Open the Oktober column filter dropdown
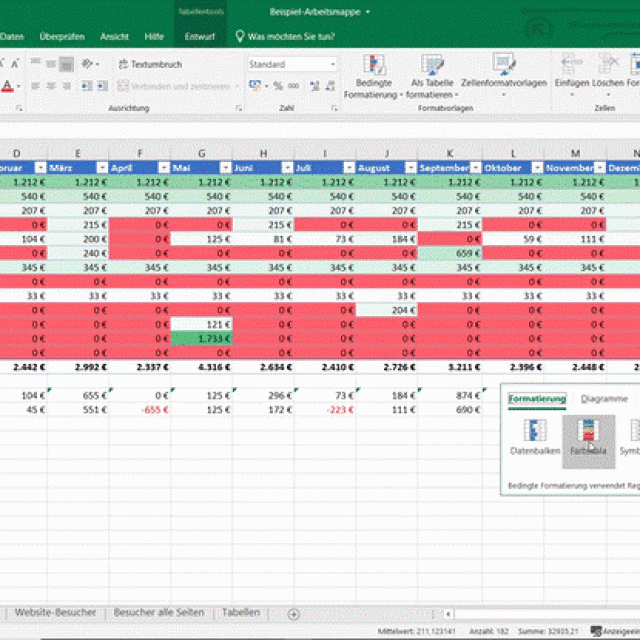This screenshot has height=640, width=640. click(537, 168)
